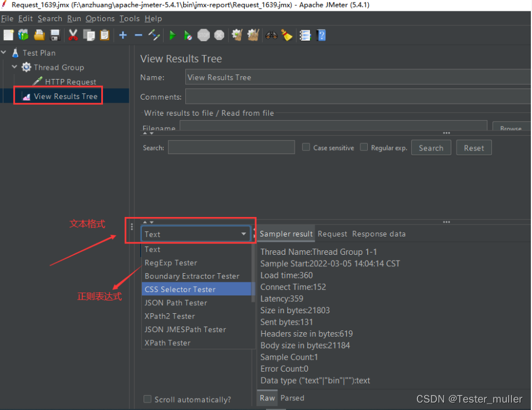The width and height of the screenshot is (532, 410).
Task: Choose XPath Tester option
Action: click(196, 343)
